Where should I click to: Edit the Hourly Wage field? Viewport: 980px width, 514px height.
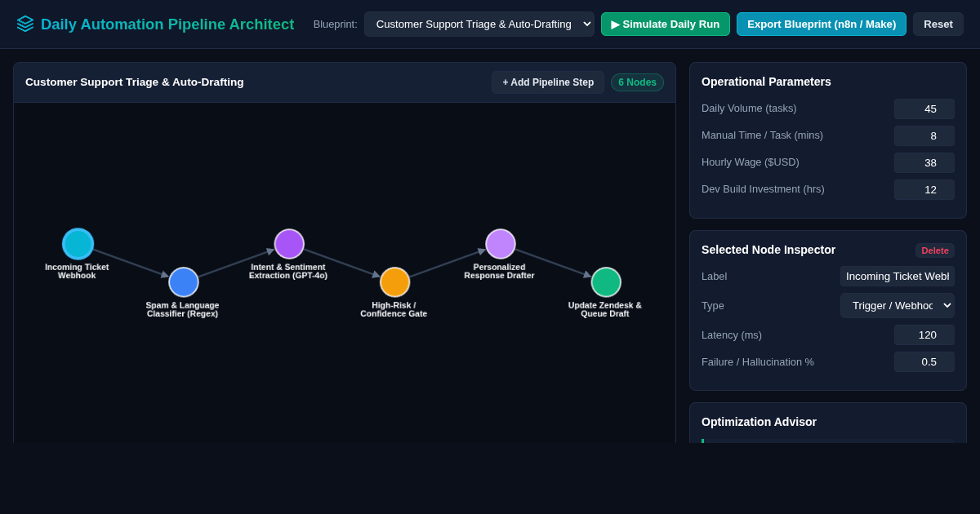[924, 163]
